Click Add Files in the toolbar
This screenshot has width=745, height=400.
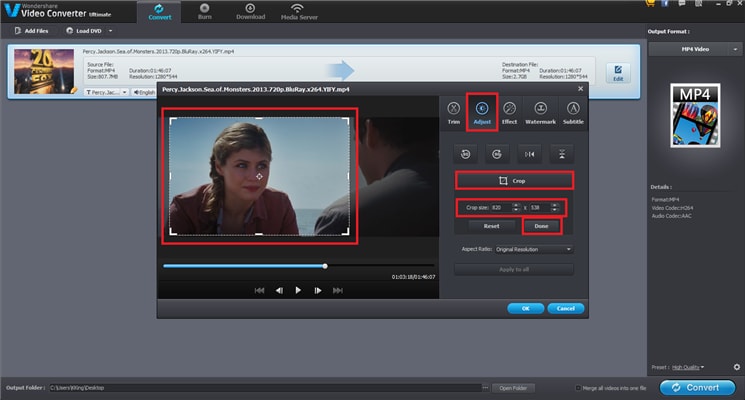[31, 31]
